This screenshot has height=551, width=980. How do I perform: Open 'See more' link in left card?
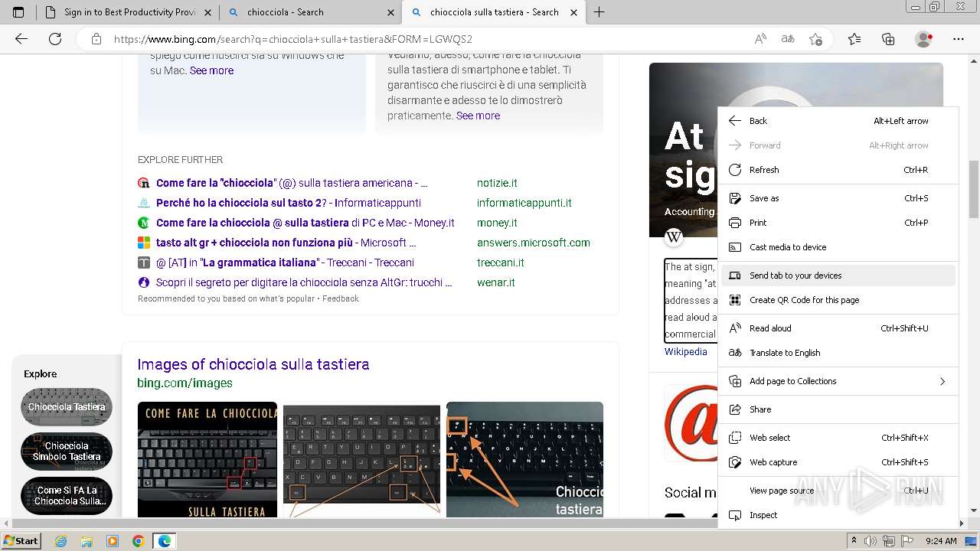[211, 70]
